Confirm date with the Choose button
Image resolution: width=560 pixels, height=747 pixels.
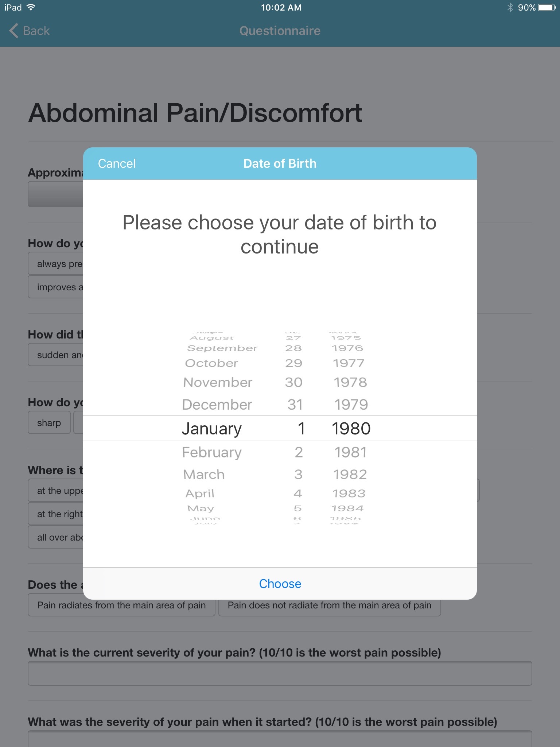pyautogui.click(x=280, y=584)
